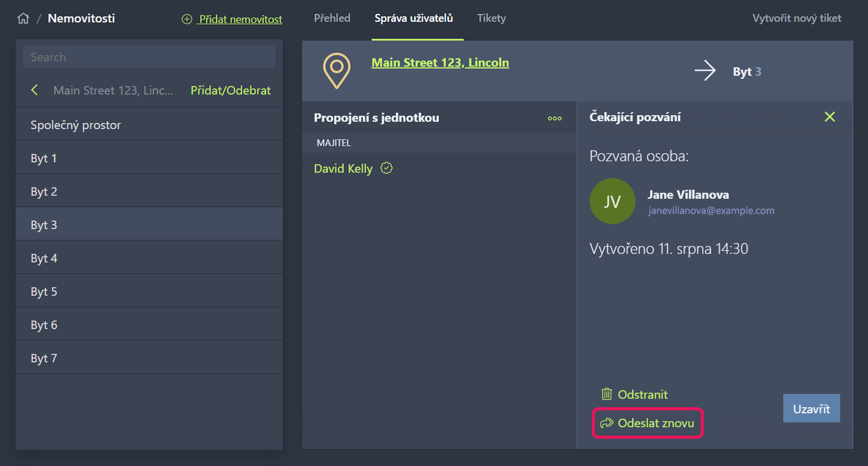Image resolution: width=868 pixels, height=466 pixels.
Task: Select Byt 7 in the list
Action: tap(149, 358)
